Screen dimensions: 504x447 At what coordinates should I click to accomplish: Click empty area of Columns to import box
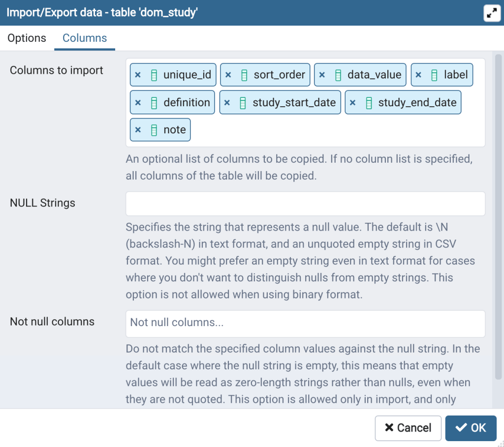click(335, 131)
